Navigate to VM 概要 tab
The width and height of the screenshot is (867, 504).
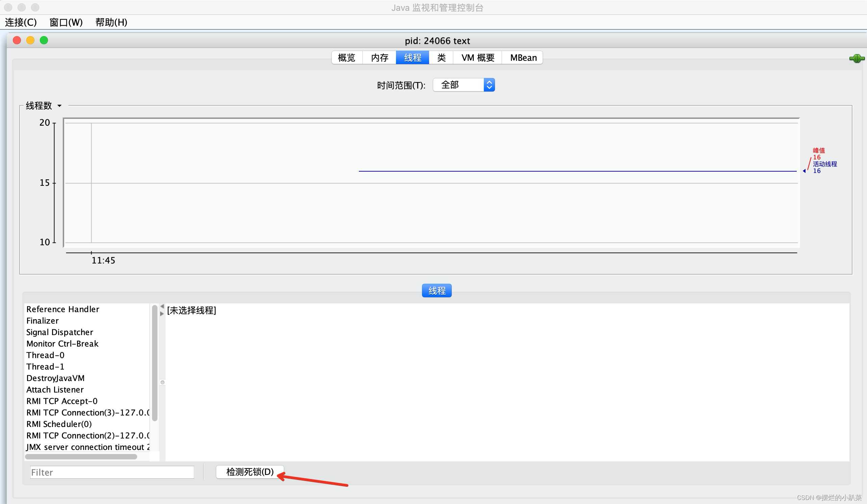tap(478, 57)
